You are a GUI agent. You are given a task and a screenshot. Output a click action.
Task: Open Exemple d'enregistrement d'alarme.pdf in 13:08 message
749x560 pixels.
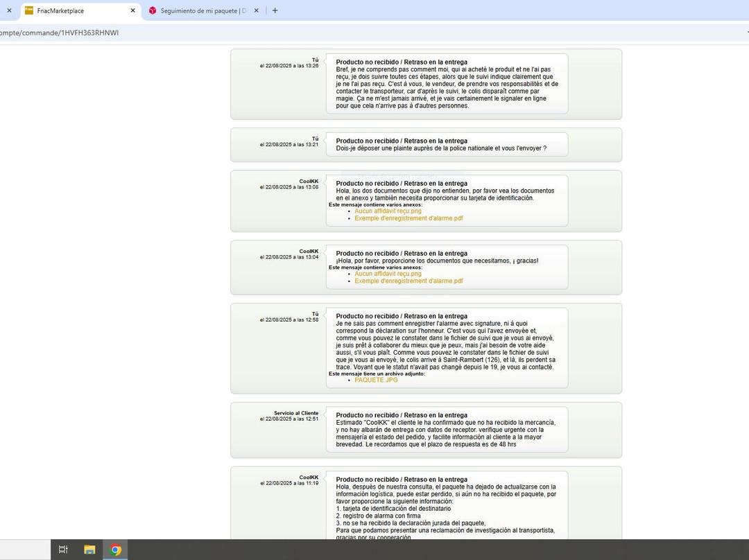point(408,218)
